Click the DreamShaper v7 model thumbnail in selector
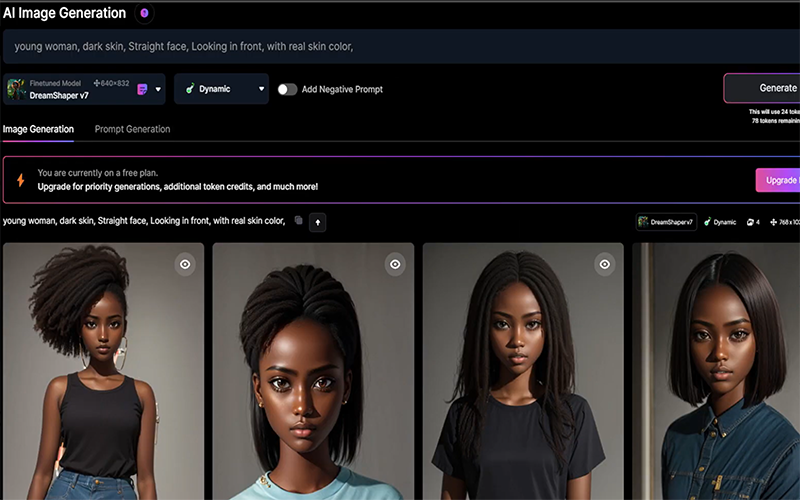The image size is (800, 500). pyautogui.click(x=16, y=89)
